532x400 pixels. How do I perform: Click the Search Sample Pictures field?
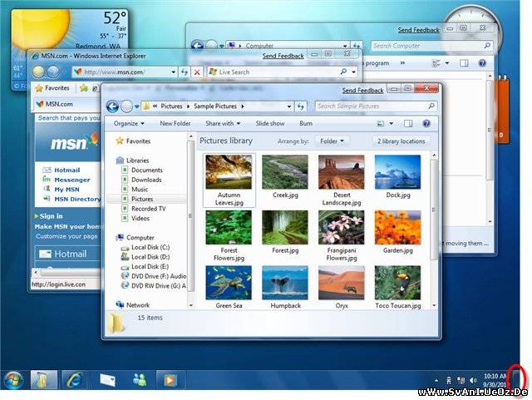(x=372, y=106)
